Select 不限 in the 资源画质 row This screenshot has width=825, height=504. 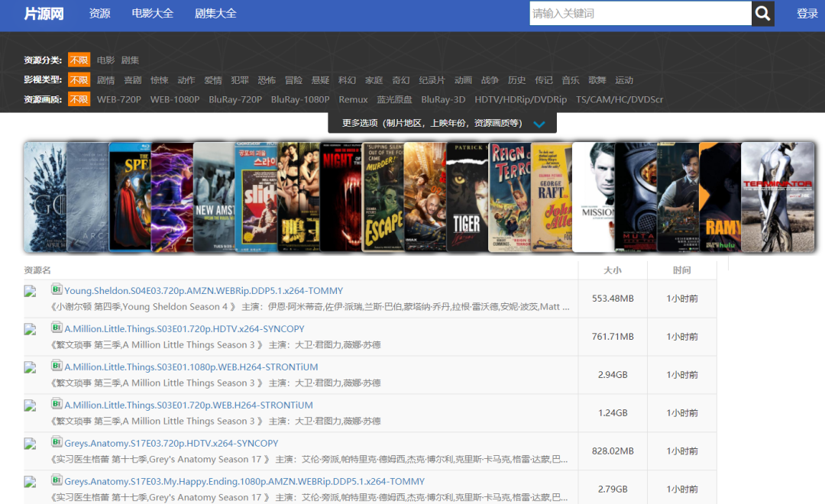[x=79, y=99]
